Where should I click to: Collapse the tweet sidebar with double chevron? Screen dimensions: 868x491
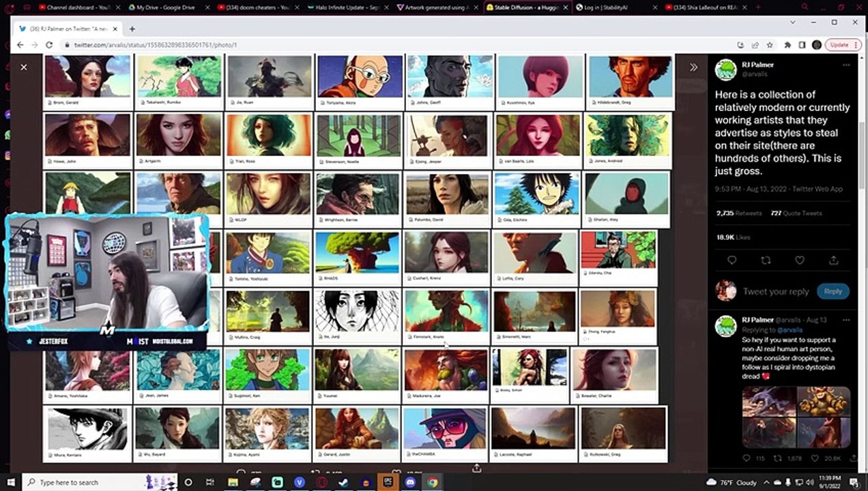pyautogui.click(x=693, y=67)
